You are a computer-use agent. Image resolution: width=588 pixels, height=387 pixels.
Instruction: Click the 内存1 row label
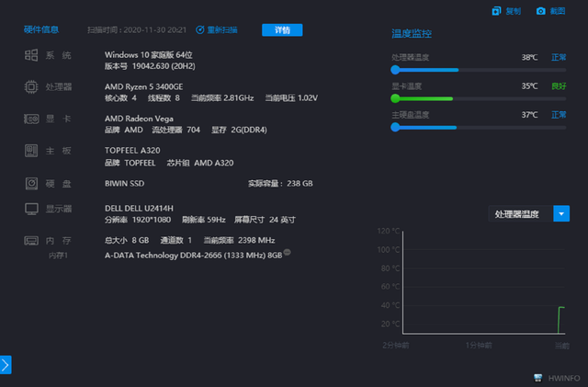58,256
